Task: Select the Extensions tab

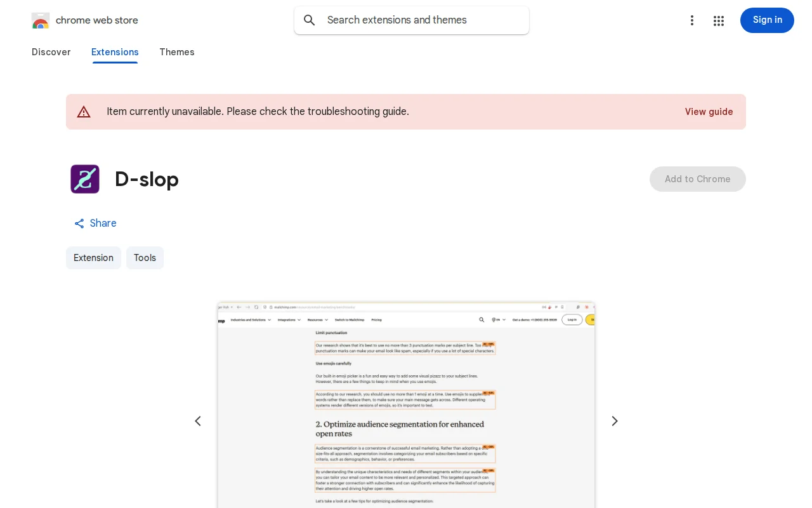Action: point(115,52)
